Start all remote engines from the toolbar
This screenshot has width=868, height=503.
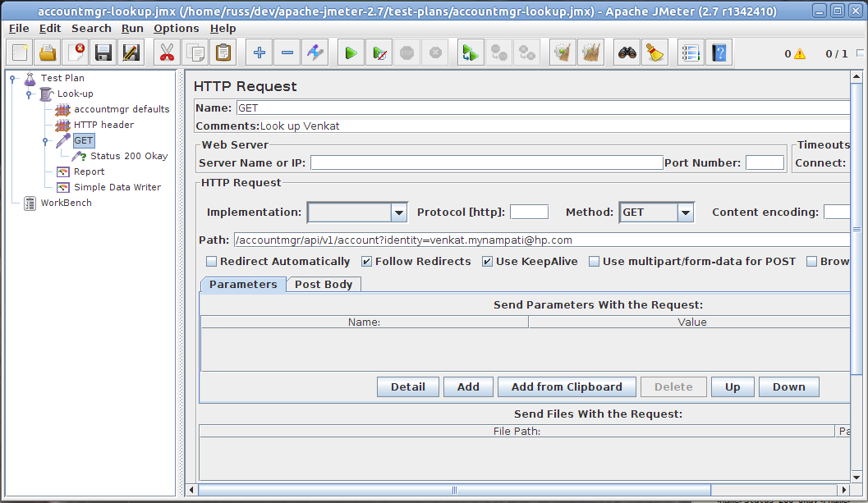point(471,53)
